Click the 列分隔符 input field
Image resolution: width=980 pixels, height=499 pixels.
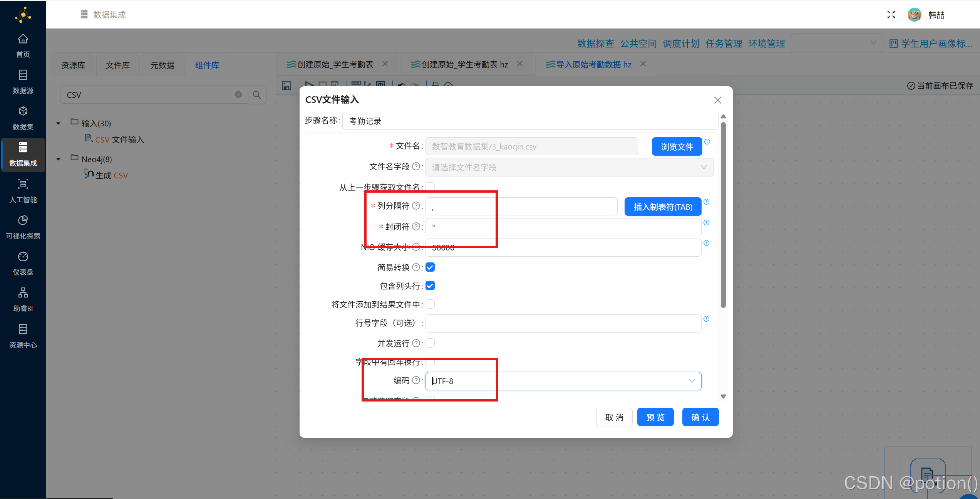tap(521, 207)
